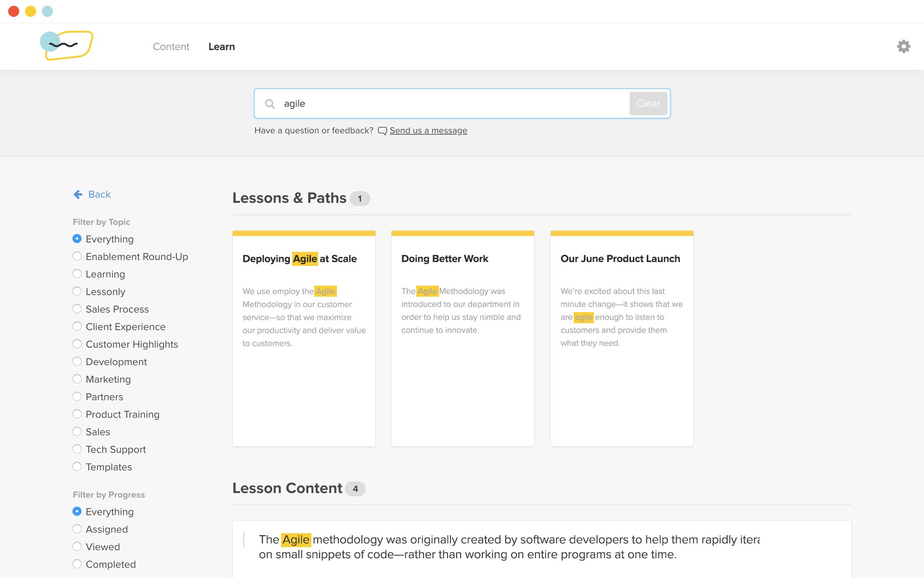Image resolution: width=924 pixels, height=578 pixels.
Task: Click 'Send us a message' feedback link
Action: pos(429,131)
